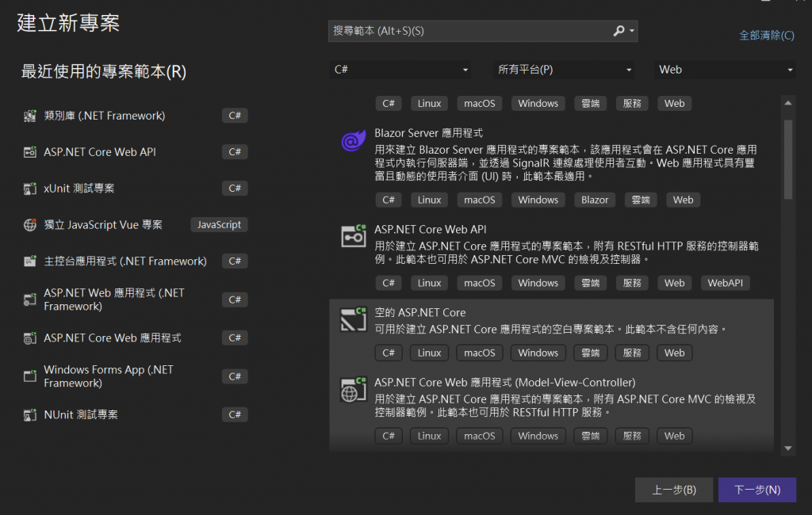
Task: Click the xUnit 測試專案 template icon
Action: (30, 189)
